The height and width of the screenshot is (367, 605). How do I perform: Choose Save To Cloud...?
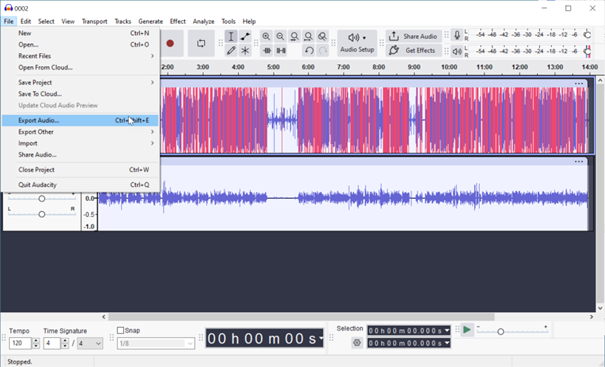click(x=80, y=94)
